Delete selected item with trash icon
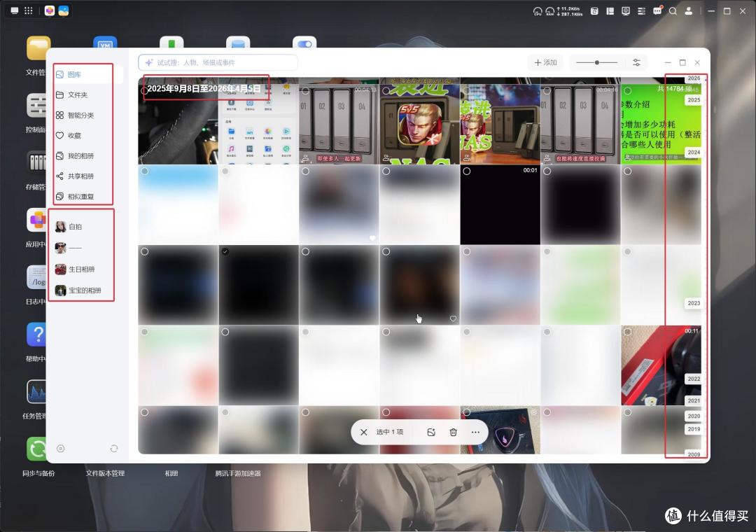This screenshot has height=532, width=756. (x=453, y=432)
